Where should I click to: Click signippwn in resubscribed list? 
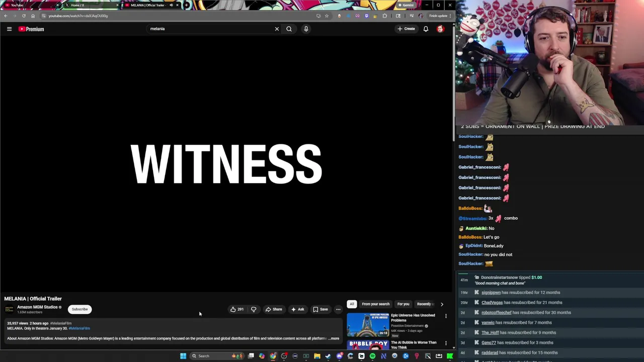(491, 293)
